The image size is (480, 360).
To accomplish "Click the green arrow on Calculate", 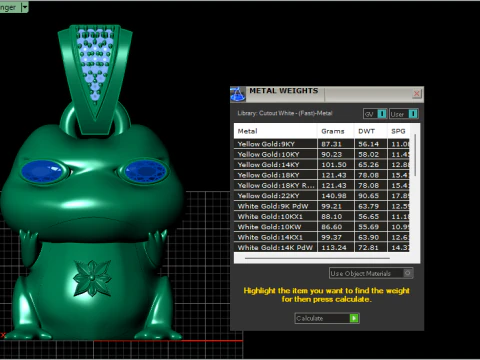I will pyautogui.click(x=354, y=318).
